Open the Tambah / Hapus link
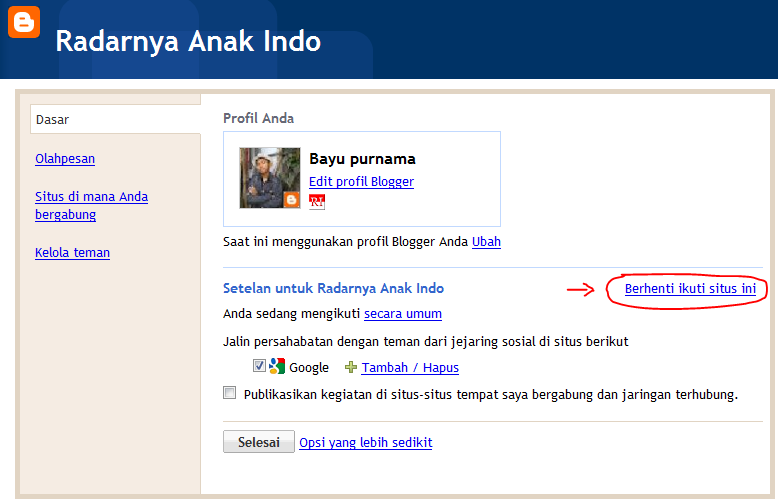This screenshot has height=500, width=778. [x=410, y=368]
